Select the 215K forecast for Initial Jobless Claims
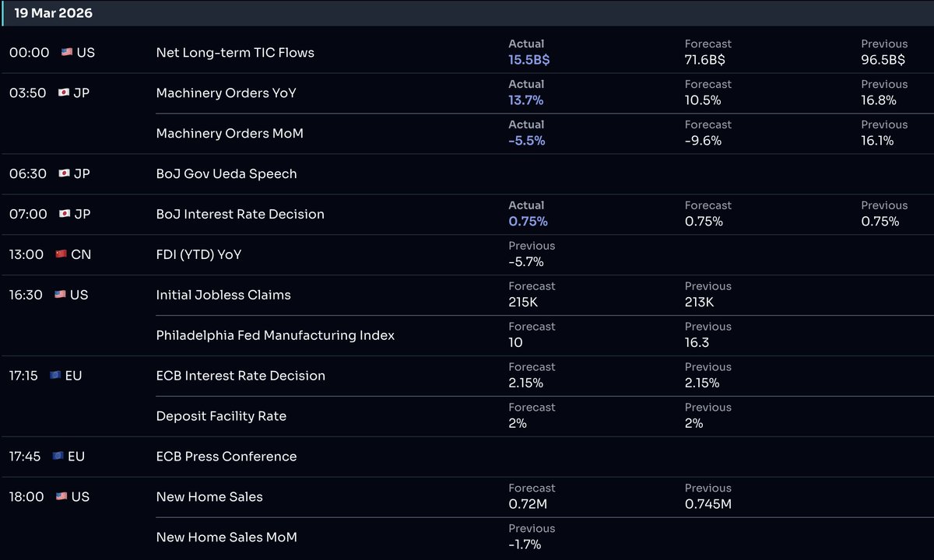934x560 pixels. (x=520, y=303)
